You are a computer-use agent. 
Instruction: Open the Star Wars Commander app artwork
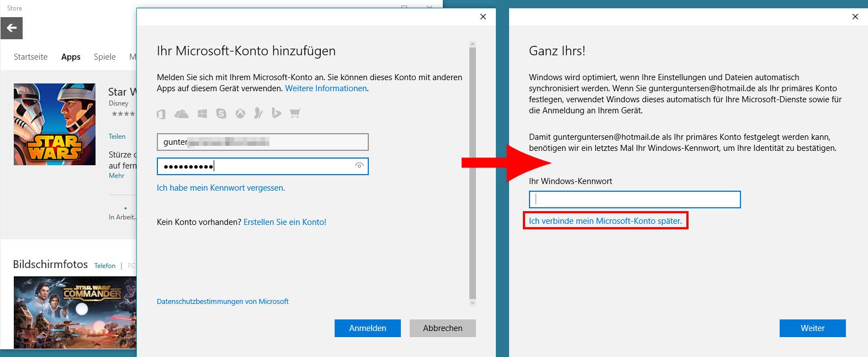[x=55, y=124]
